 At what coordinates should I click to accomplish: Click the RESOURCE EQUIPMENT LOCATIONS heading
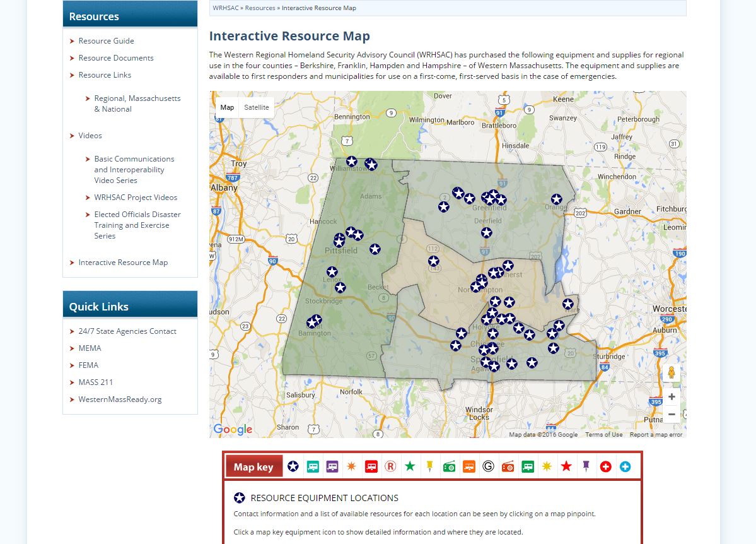pos(325,498)
